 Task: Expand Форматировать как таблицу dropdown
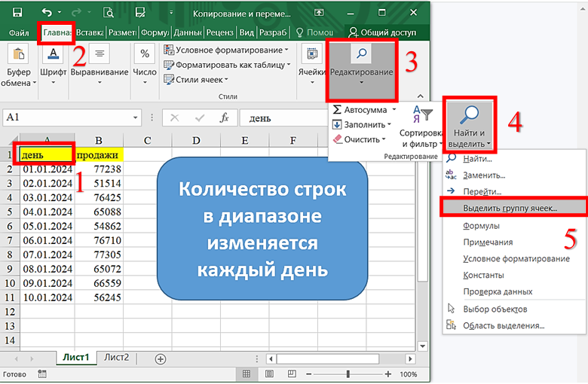tap(289, 65)
